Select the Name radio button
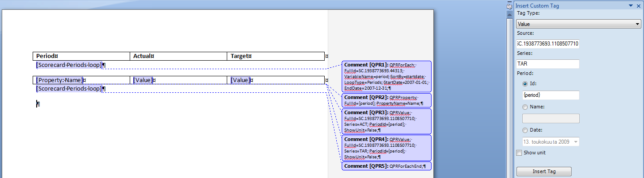The width and height of the screenshot is (644, 178). 525,107
